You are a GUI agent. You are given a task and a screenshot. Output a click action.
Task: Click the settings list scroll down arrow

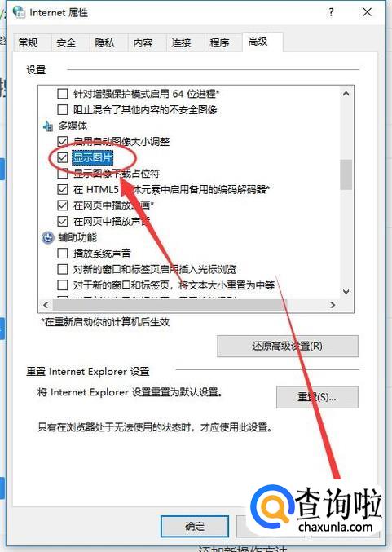tap(346, 291)
